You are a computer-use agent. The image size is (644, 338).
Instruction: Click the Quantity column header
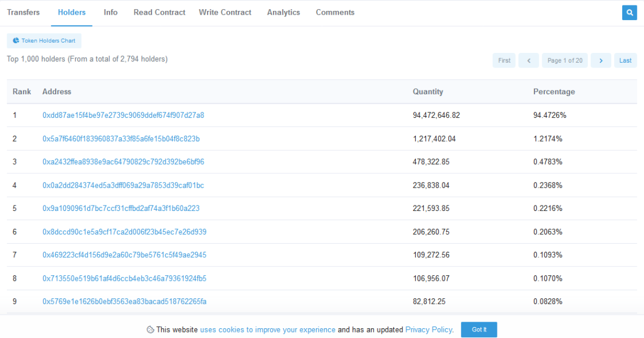[x=428, y=92]
